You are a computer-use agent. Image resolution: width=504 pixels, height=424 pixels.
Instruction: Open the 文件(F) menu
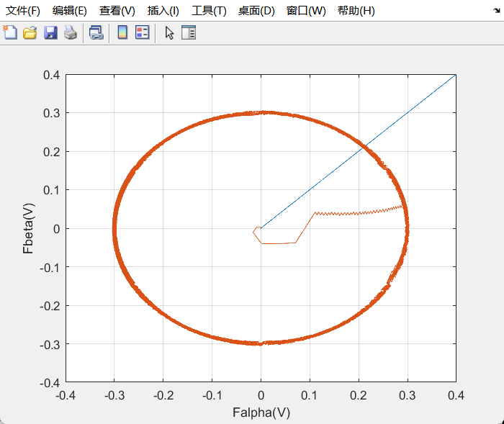click(23, 11)
